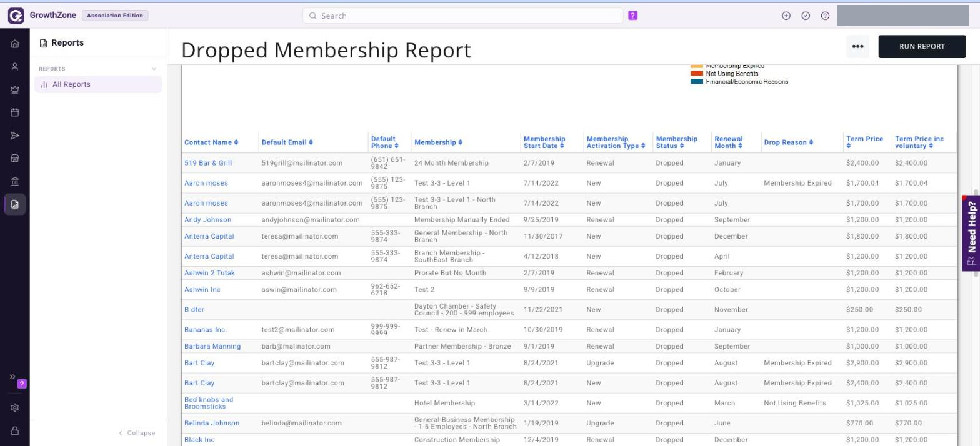This screenshot has height=446, width=980.
Task: Open the bank building Billing icon in the sidebar
Action: [15, 181]
